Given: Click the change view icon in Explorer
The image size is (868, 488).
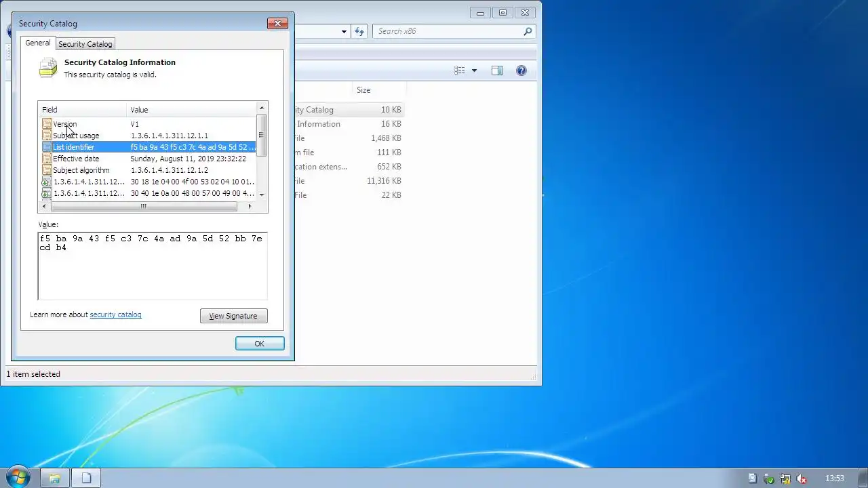Looking at the screenshot, I should [x=460, y=70].
